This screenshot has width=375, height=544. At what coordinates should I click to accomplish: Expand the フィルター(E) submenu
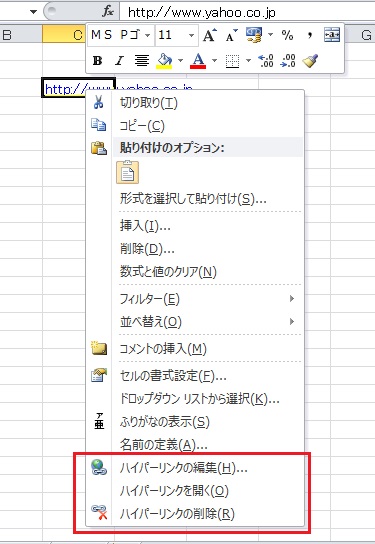tap(292, 298)
